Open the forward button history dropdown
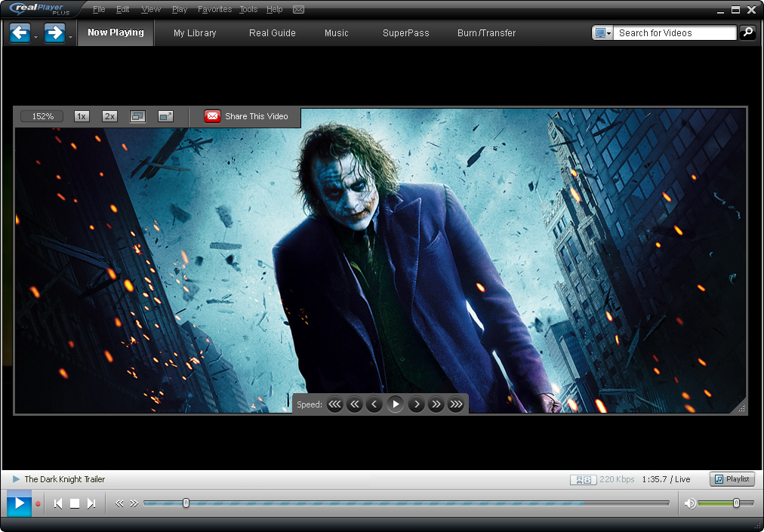Screen dimensions: 764x532 (71, 37)
